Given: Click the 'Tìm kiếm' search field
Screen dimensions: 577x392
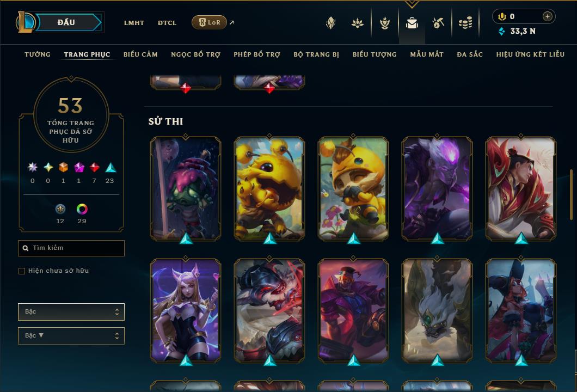Looking at the screenshot, I should 71,248.
